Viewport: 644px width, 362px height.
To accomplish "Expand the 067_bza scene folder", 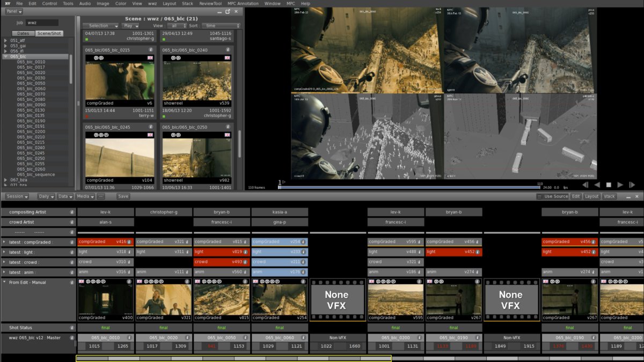I will pyautogui.click(x=5, y=180).
